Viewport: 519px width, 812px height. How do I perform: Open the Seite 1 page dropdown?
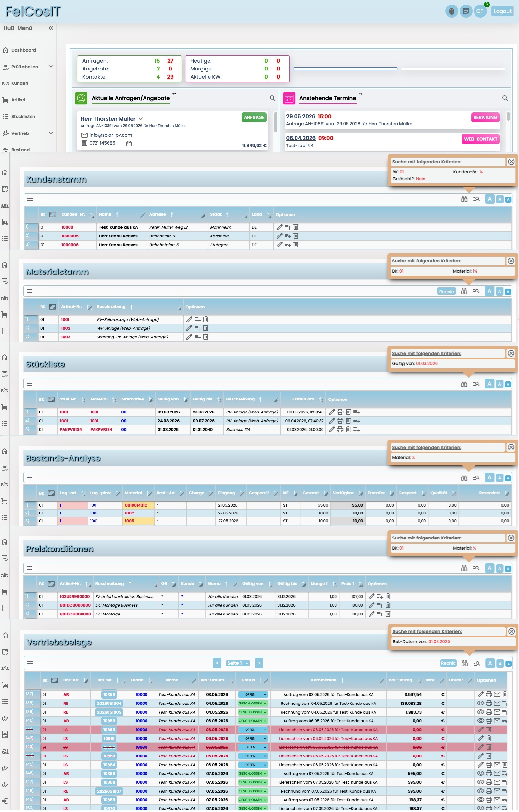tap(238, 663)
